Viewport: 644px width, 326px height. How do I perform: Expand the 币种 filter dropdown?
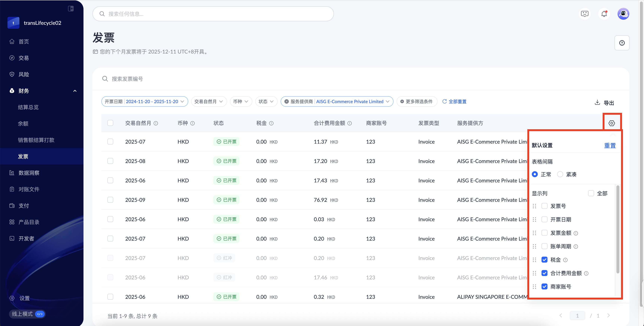point(241,102)
